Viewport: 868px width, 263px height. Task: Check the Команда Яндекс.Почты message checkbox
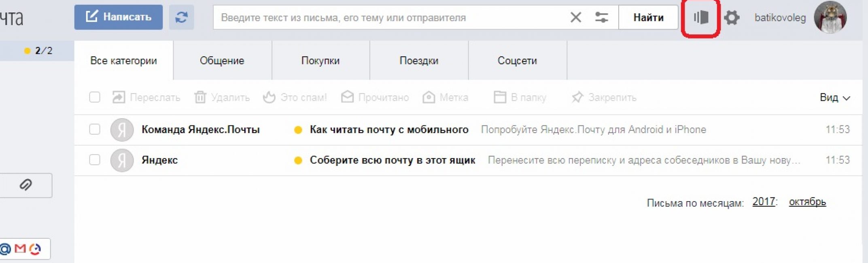(x=95, y=129)
